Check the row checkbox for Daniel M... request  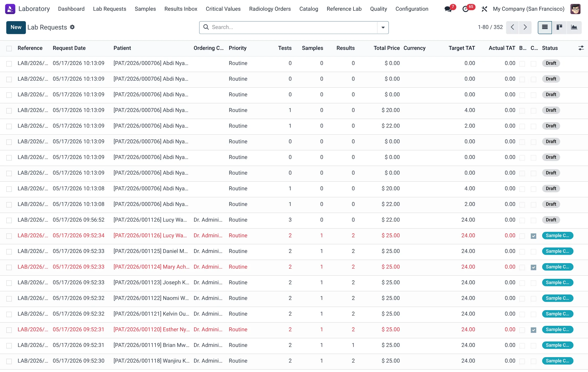9,251
